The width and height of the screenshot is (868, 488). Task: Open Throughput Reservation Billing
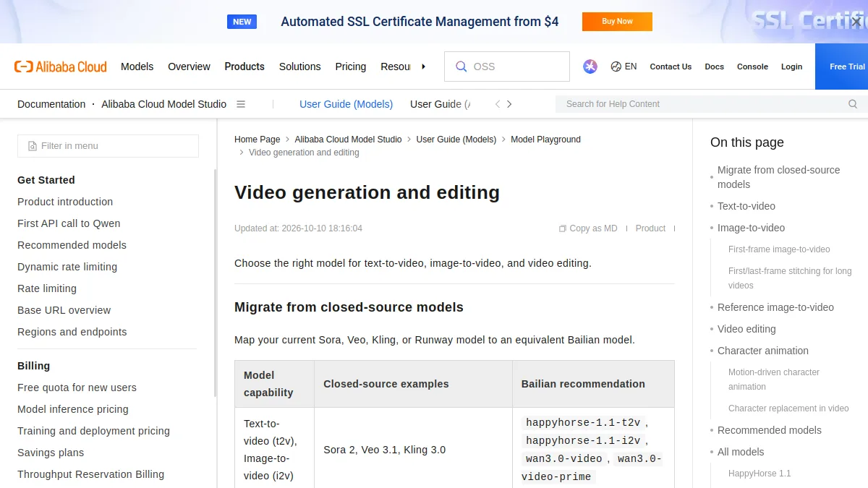click(91, 474)
